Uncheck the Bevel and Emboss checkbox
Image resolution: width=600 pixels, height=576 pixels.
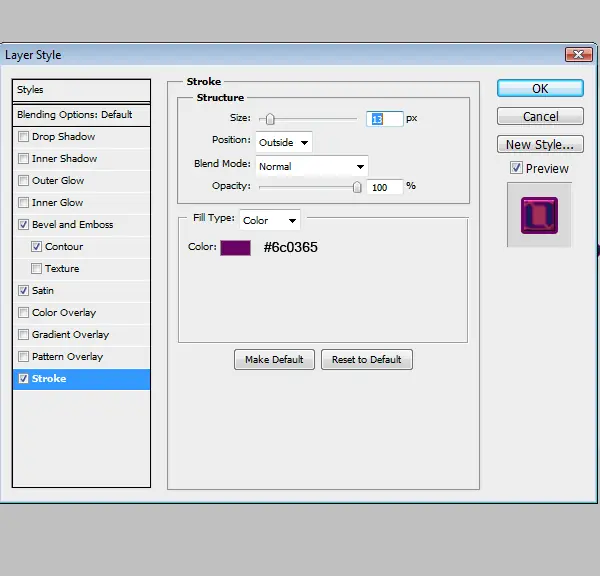pos(23,224)
